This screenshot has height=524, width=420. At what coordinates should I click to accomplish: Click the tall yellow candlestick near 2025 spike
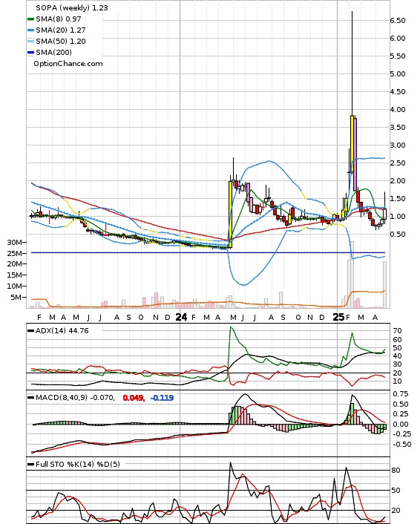coord(352,144)
